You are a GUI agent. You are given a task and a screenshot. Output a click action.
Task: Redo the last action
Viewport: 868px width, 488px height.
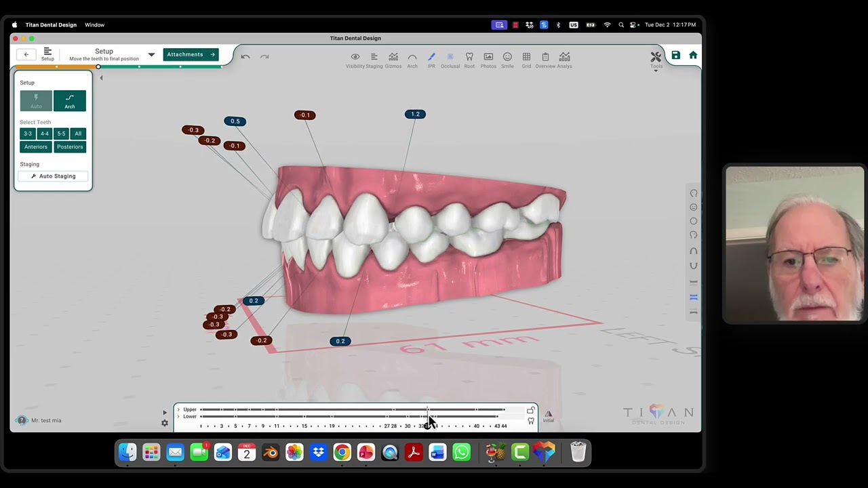click(264, 56)
